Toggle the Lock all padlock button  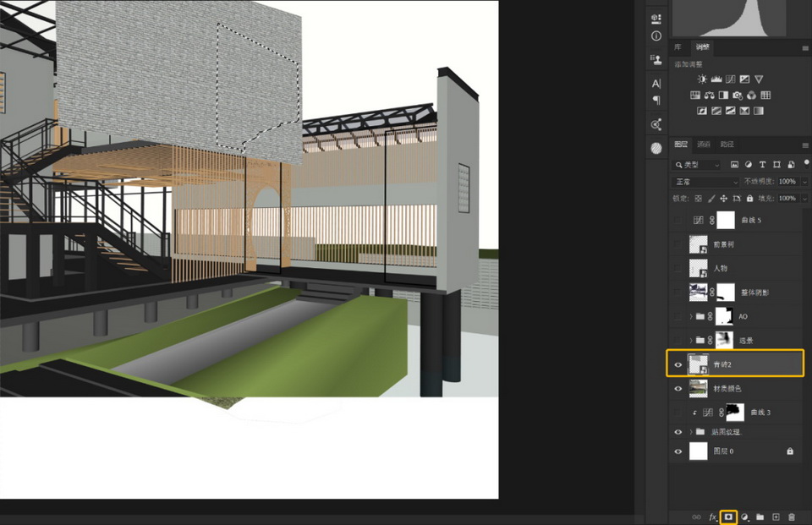pyautogui.click(x=750, y=199)
